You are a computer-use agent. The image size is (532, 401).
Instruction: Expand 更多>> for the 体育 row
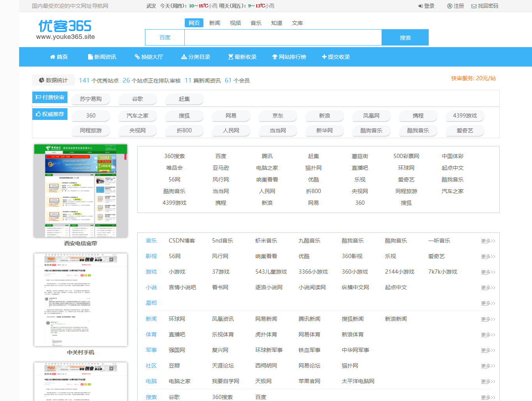(x=488, y=335)
